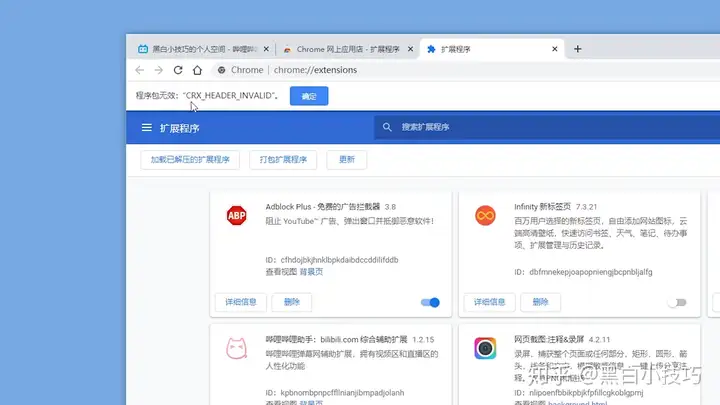720x405 pixels.
Task: Open 详细信息 for Adblock Plus
Action: click(x=241, y=302)
